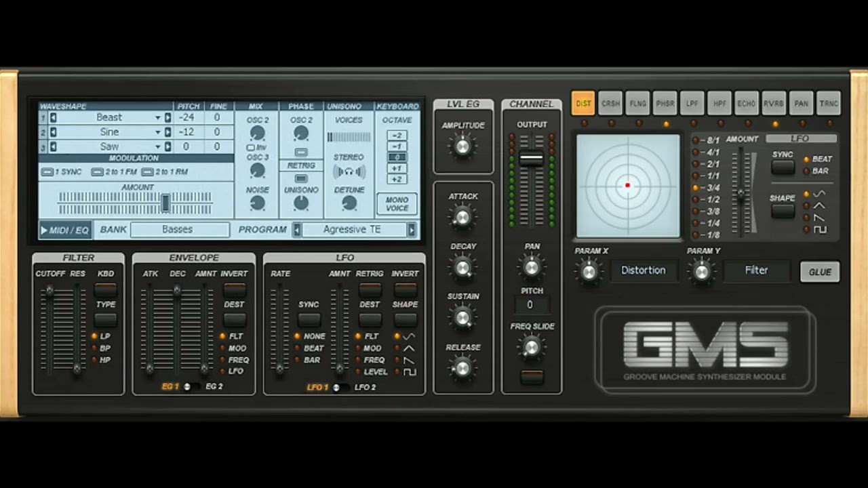Click previous program arrow beside Agressive TE
Viewport: 868px width, 488px height.
tap(297, 230)
